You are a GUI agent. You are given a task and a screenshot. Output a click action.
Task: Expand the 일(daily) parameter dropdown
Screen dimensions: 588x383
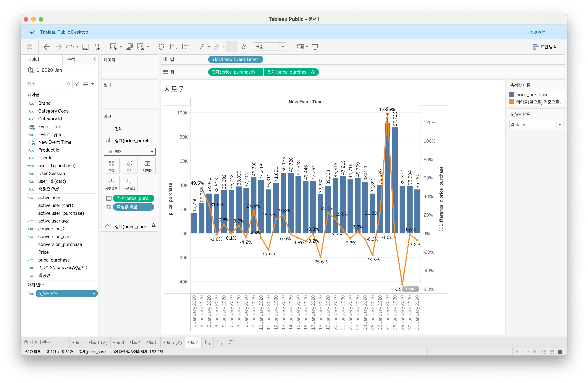560,124
